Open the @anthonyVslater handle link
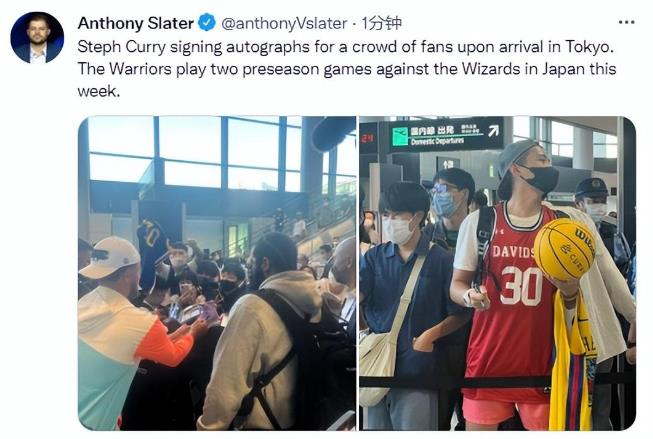This screenshot has height=439, width=653. click(284, 23)
